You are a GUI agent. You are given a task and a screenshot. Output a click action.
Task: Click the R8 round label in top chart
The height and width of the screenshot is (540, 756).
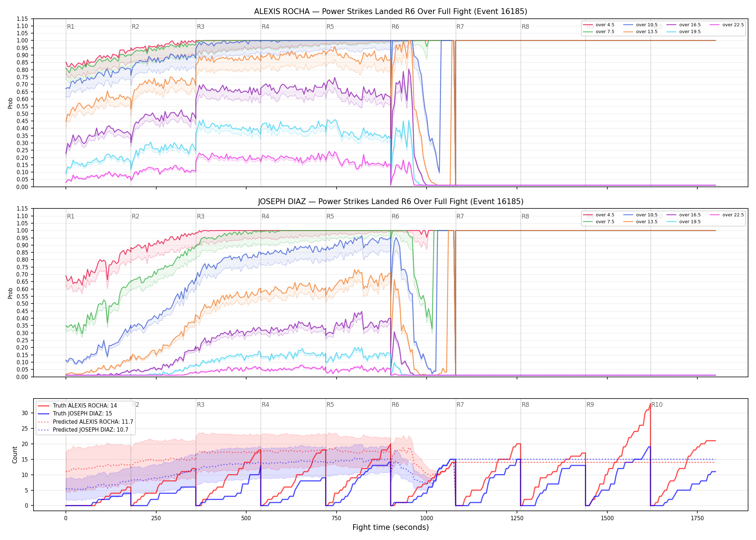(x=525, y=27)
